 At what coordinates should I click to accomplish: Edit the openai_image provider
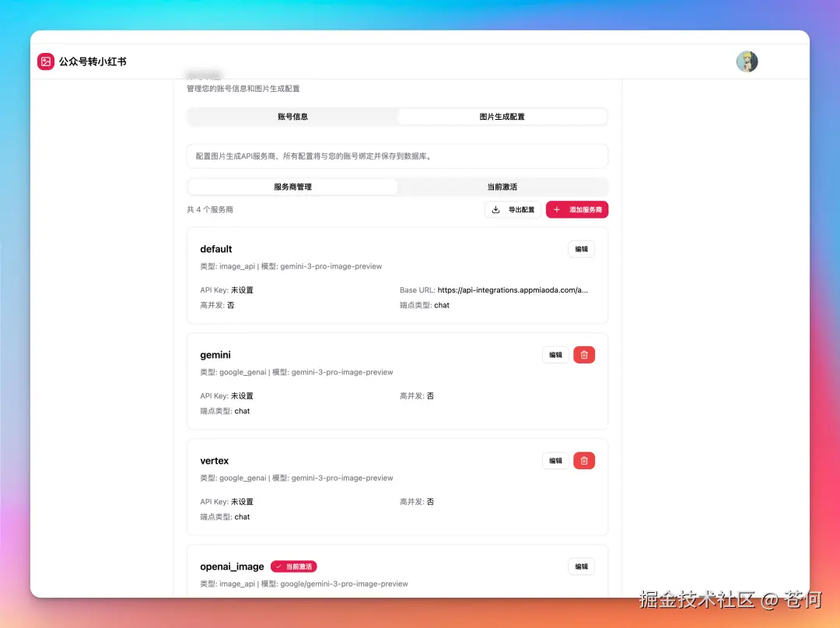(x=581, y=567)
